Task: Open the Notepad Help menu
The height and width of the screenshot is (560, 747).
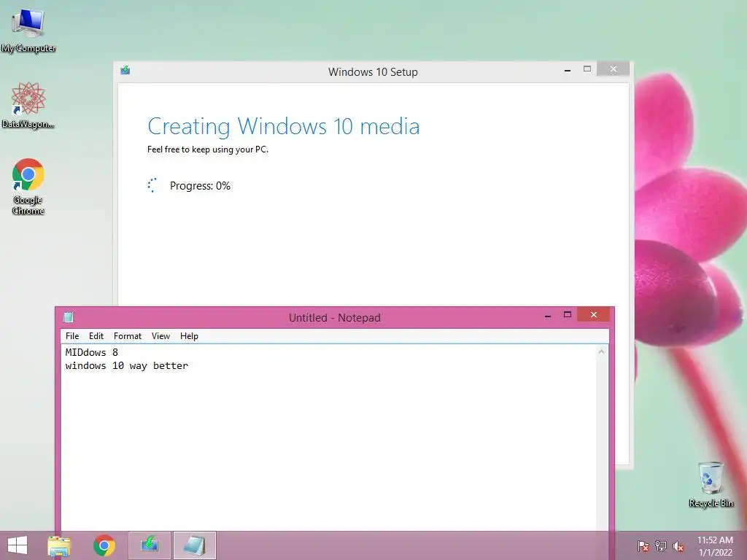Action: tap(189, 336)
